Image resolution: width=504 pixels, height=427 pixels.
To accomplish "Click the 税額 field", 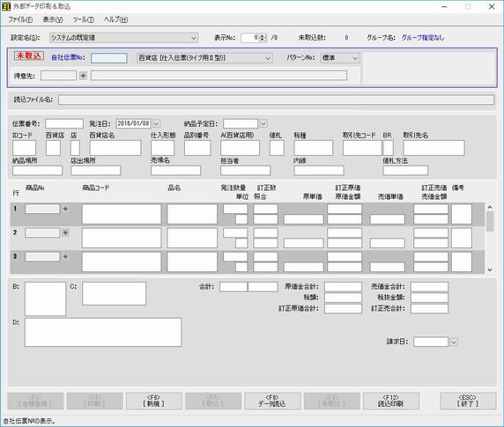I will pyautogui.click(x=343, y=298).
